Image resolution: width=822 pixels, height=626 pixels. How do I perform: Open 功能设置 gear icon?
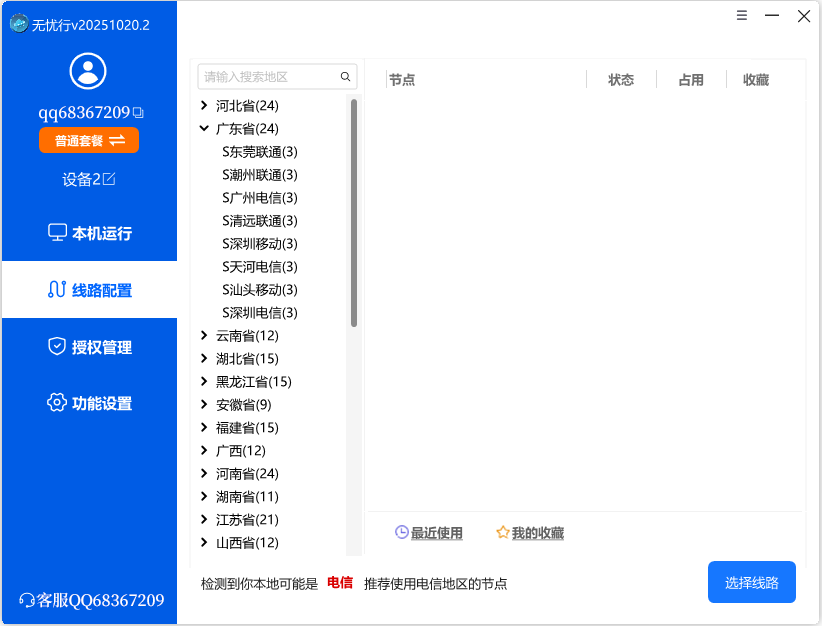pyautogui.click(x=57, y=403)
